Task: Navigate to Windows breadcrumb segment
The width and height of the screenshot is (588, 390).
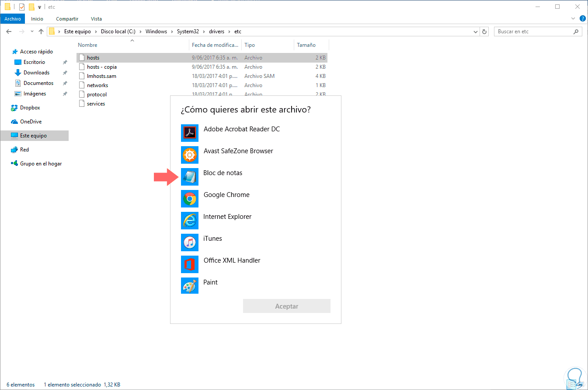Action: click(x=157, y=32)
